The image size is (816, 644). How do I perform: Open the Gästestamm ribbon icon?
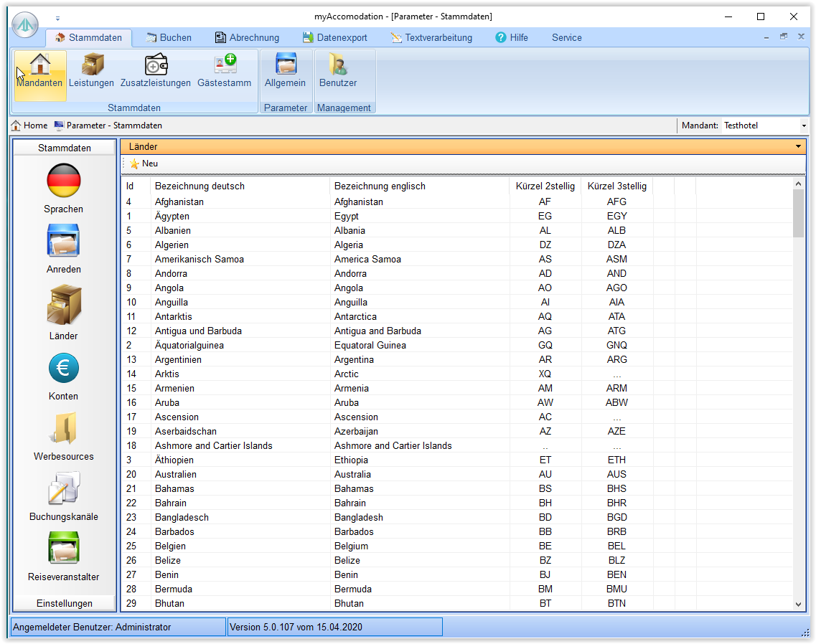click(224, 72)
